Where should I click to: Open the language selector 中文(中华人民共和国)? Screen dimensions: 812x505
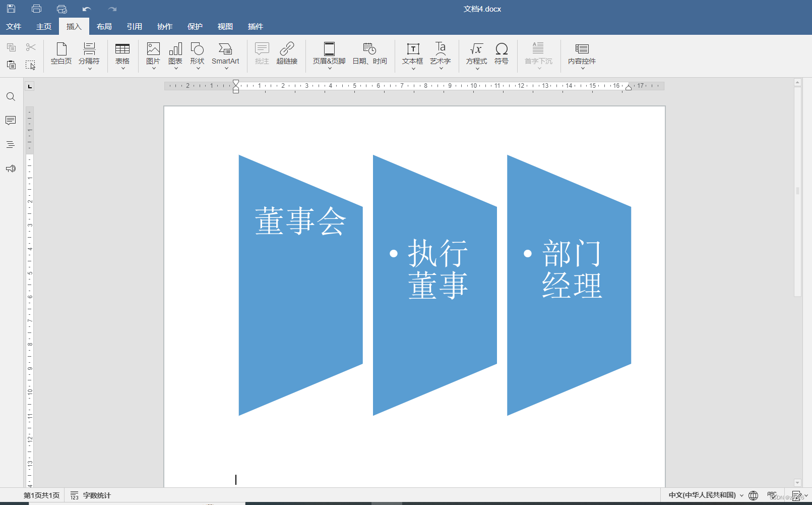[x=703, y=495]
